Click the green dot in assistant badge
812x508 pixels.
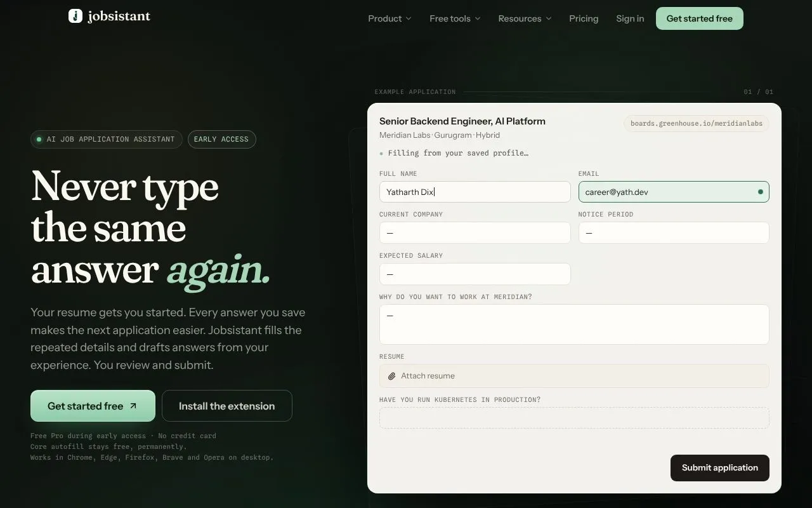[x=39, y=139]
